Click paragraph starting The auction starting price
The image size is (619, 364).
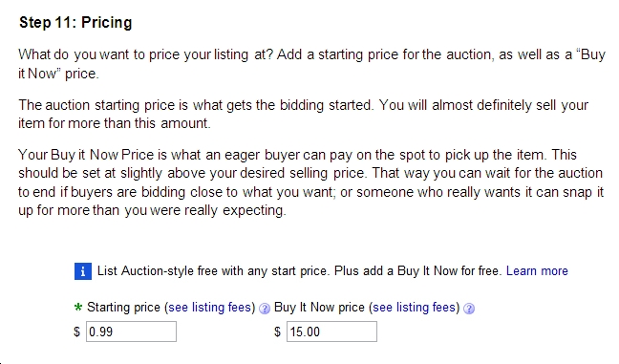(303, 114)
